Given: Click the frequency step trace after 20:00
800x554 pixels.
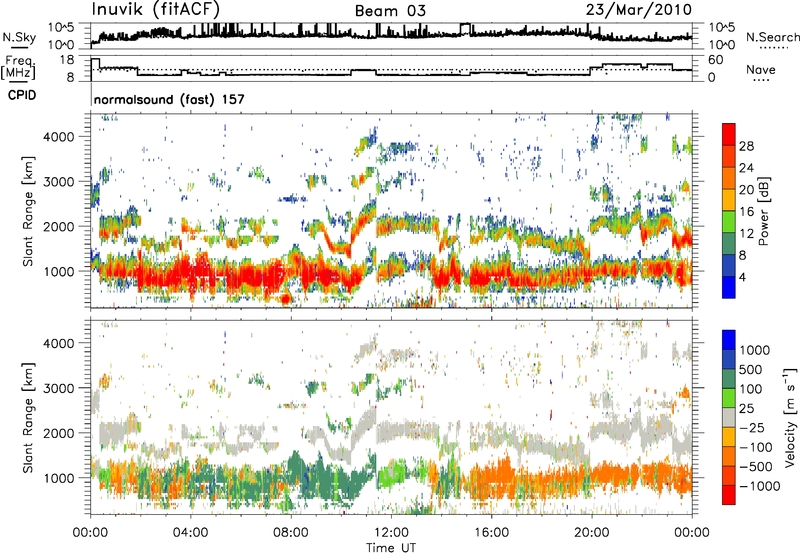Looking at the screenshot, I should point(641,66).
